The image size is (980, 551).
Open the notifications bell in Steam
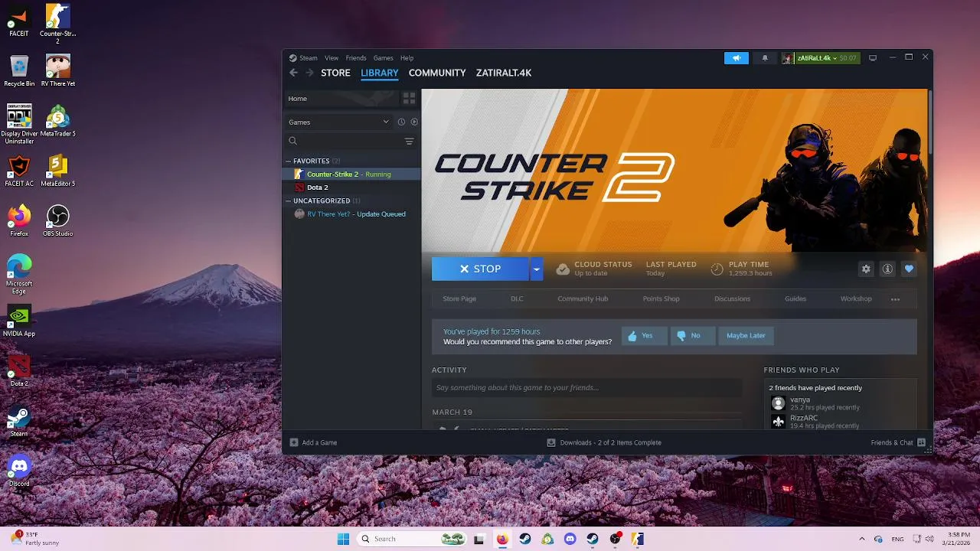(x=764, y=58)
